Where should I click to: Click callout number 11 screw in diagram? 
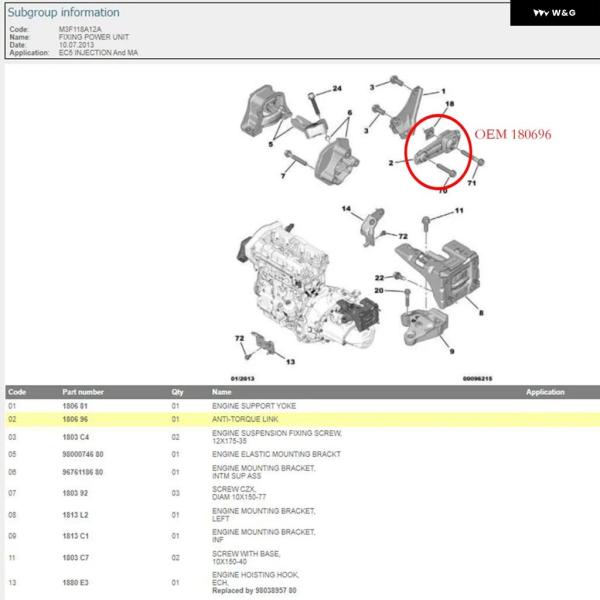(x=460, y=212)
